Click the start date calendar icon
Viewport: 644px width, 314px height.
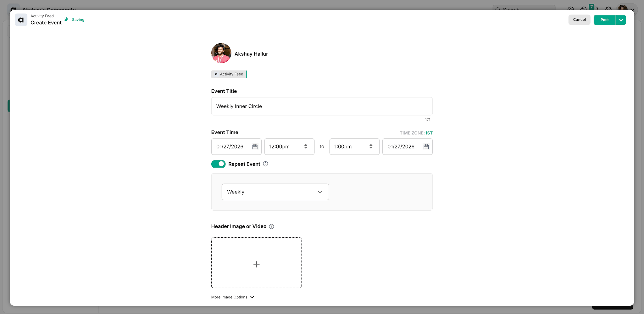[x=255, y=147]
